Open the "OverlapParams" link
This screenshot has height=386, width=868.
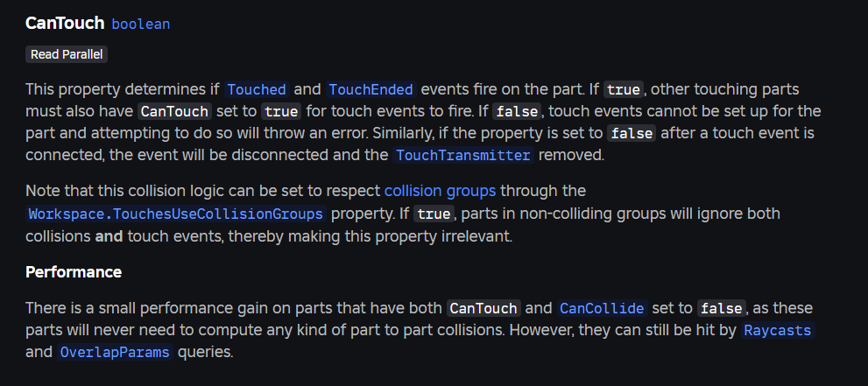(117, 353)
